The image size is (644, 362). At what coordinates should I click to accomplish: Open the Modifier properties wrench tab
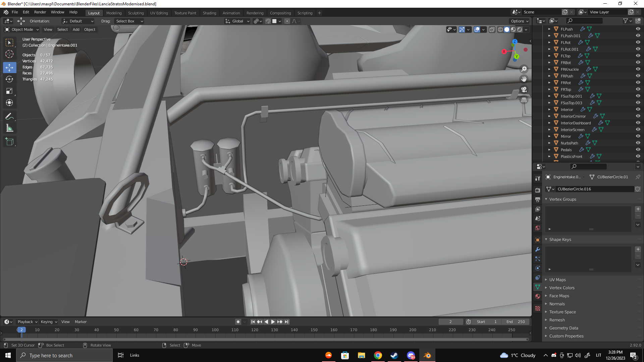(538, 249)
